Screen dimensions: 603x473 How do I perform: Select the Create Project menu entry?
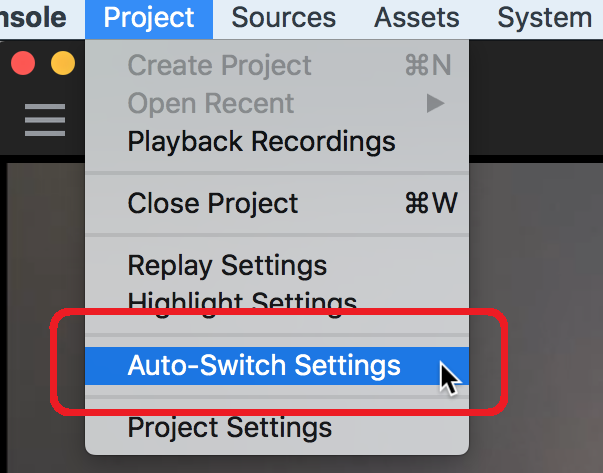point(277,65)
